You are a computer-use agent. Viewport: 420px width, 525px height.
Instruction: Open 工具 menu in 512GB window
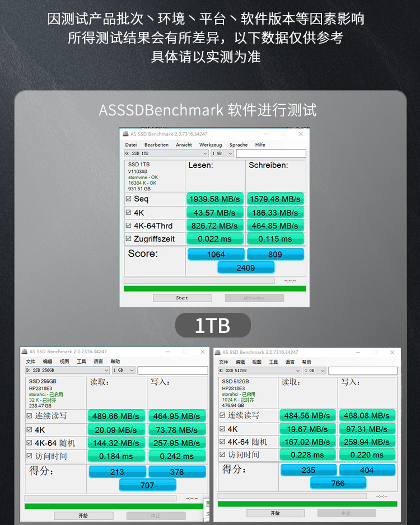tap(273, 362)
